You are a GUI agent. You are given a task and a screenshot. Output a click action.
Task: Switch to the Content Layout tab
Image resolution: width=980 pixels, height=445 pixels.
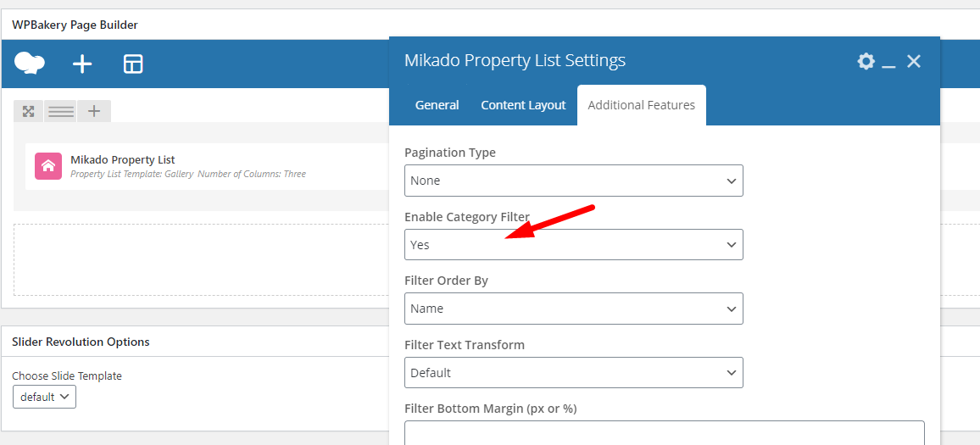point(523,105)
